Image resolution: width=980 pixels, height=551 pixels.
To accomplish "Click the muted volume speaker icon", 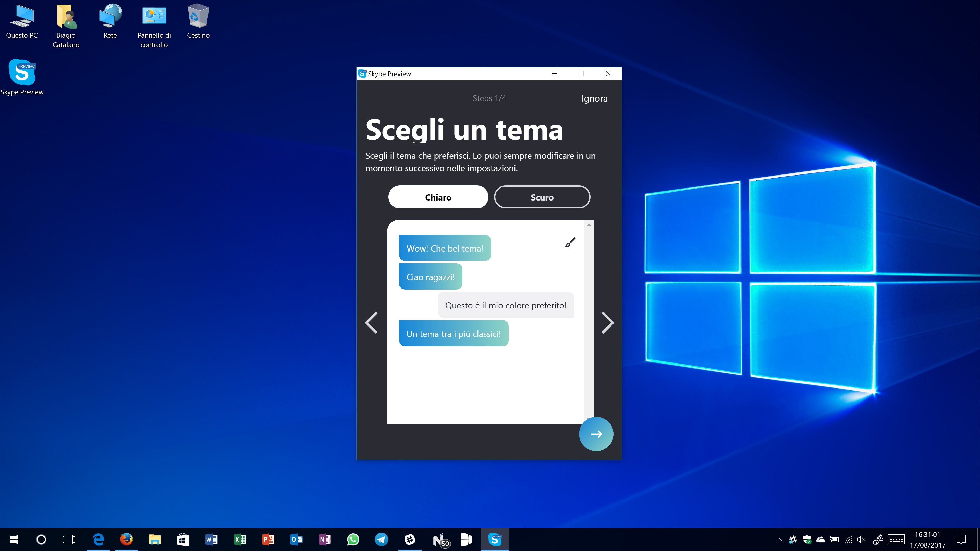I will pos(862,539).
